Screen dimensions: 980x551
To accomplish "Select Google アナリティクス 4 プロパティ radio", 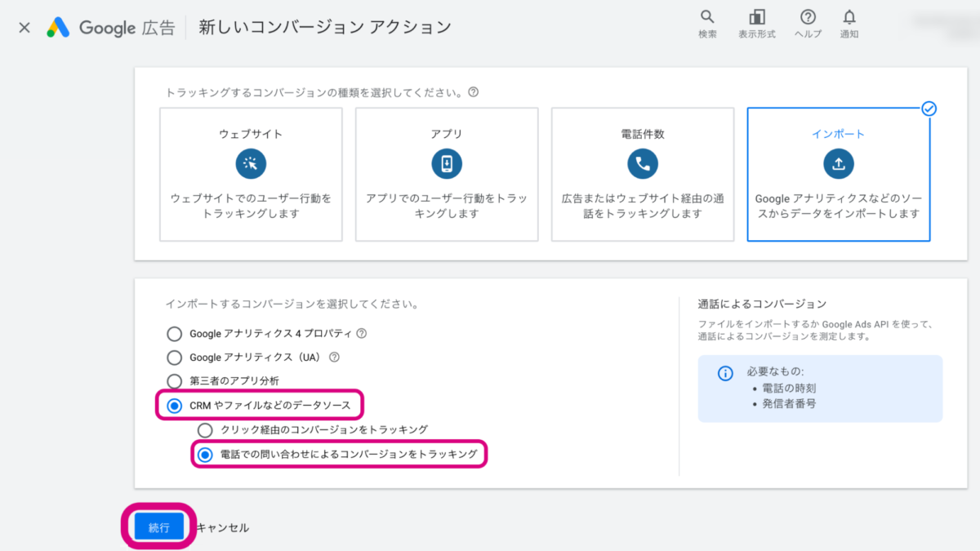I will (174, 334).
